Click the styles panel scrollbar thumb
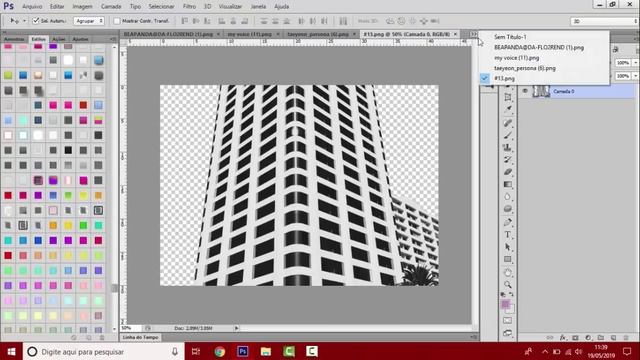The image size is (640, 360). point(114,289)
